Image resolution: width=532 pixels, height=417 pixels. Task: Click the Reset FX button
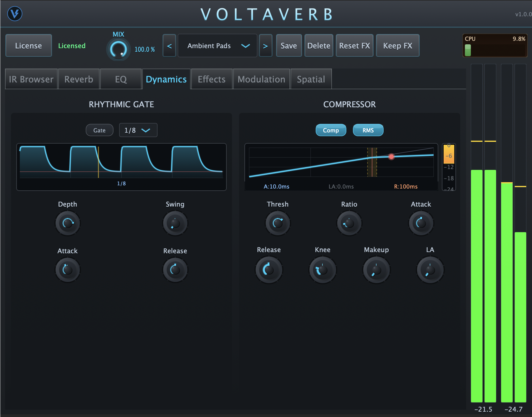click(355, 46)
